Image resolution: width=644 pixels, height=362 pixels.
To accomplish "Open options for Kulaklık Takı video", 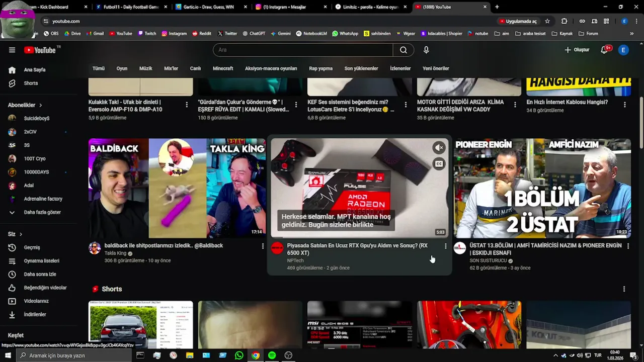I will click(x=187, y=105).
